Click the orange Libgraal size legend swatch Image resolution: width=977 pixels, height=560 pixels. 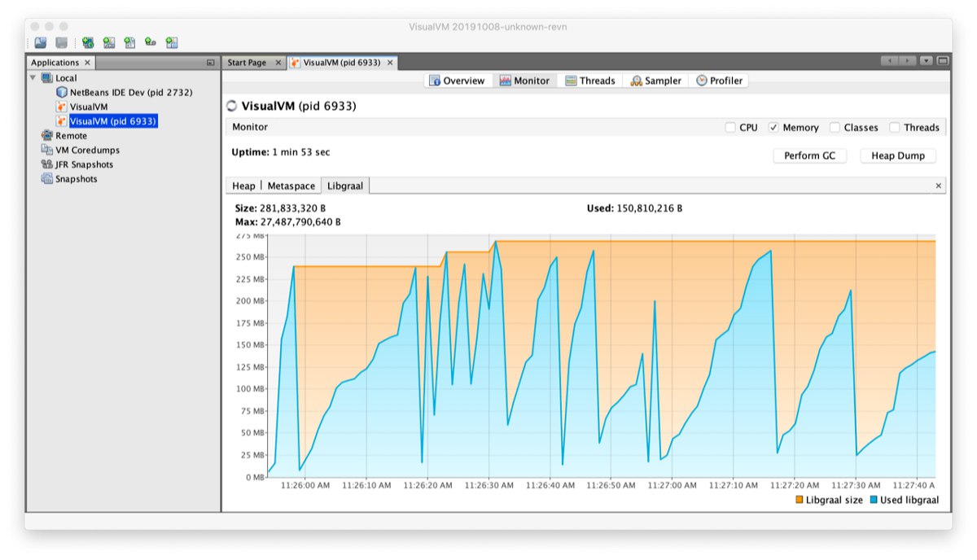(x=800, y=500)
